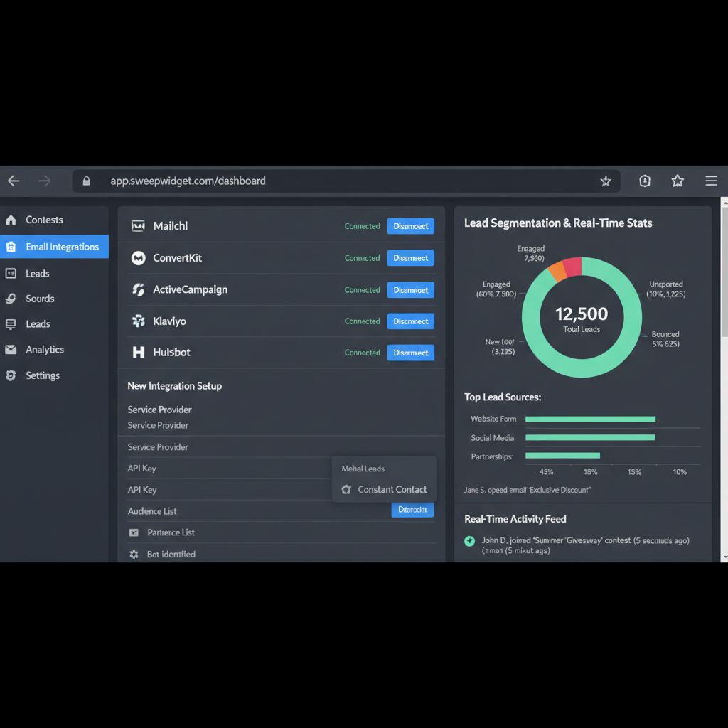Click the ActiveCampaign logo icon
This screenshot has height=728, width=728.
coord(139,290)
